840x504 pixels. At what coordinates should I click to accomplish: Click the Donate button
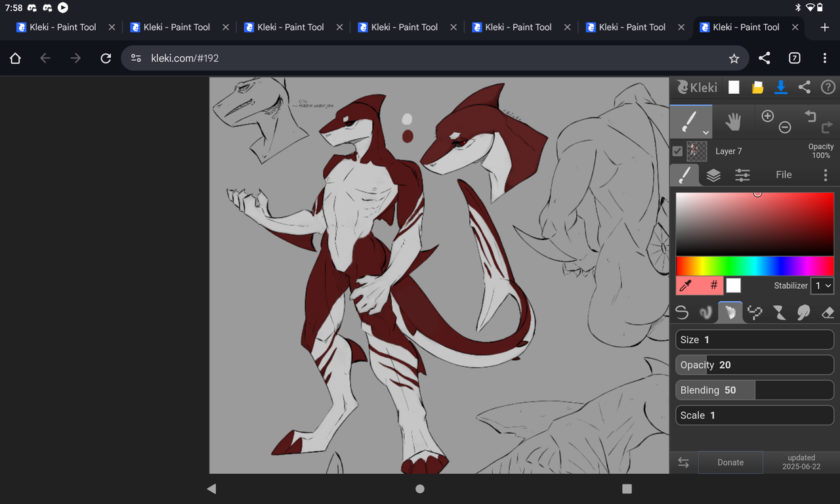click(730, 463)
